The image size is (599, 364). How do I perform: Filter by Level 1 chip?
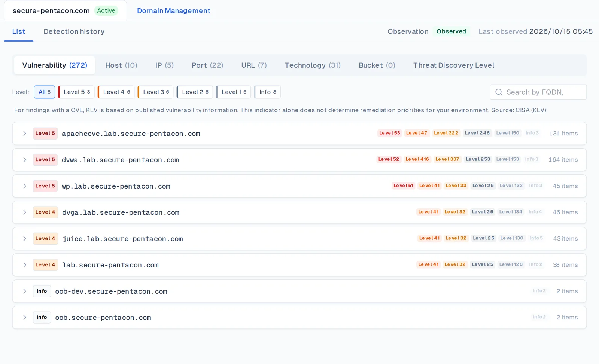234,92
